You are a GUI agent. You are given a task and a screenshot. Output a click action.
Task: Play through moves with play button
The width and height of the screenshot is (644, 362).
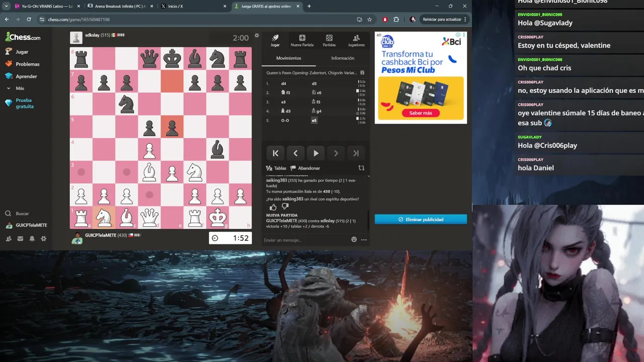[316, 153]
